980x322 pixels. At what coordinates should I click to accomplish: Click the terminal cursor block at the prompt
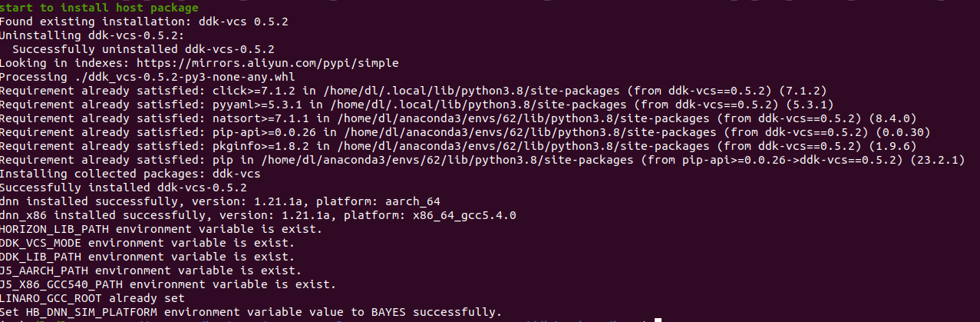pyautogui.click(x=658, y=320)
